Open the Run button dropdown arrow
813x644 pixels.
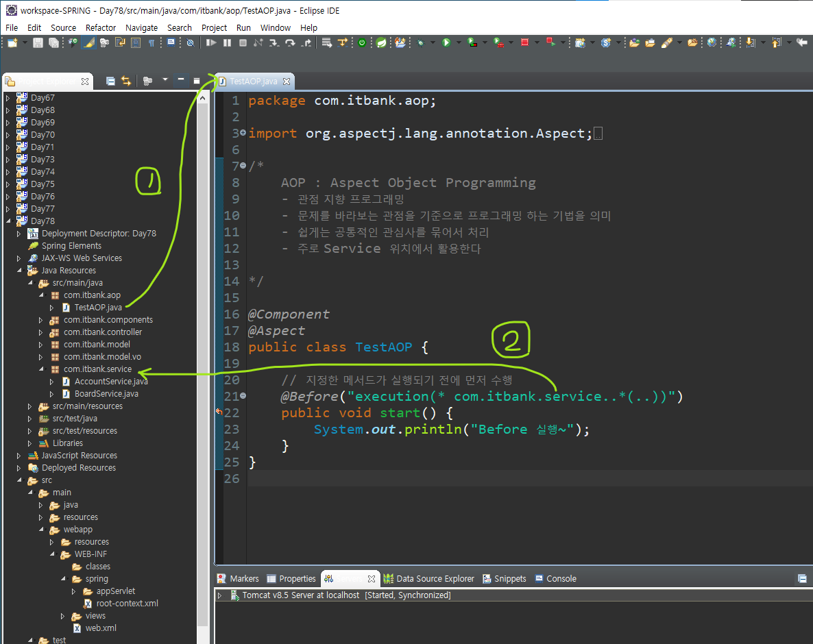[x=459, y=43]
